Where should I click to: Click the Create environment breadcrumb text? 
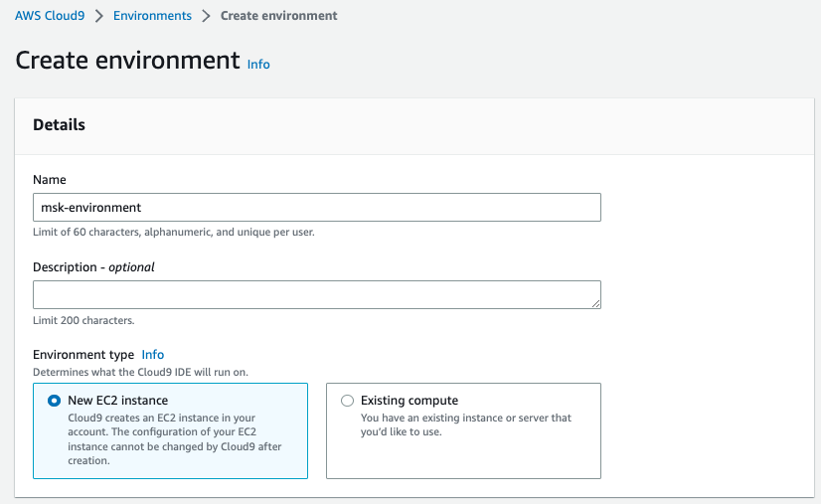pyautogui.click(x=278, y=16)
